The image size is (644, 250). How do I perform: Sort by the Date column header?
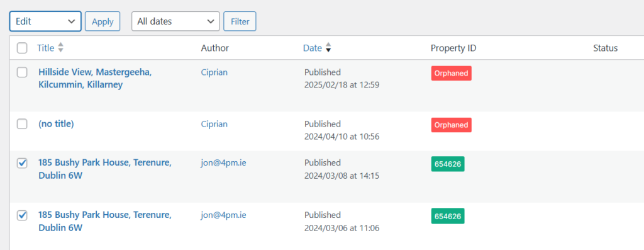tap(312, 48)
